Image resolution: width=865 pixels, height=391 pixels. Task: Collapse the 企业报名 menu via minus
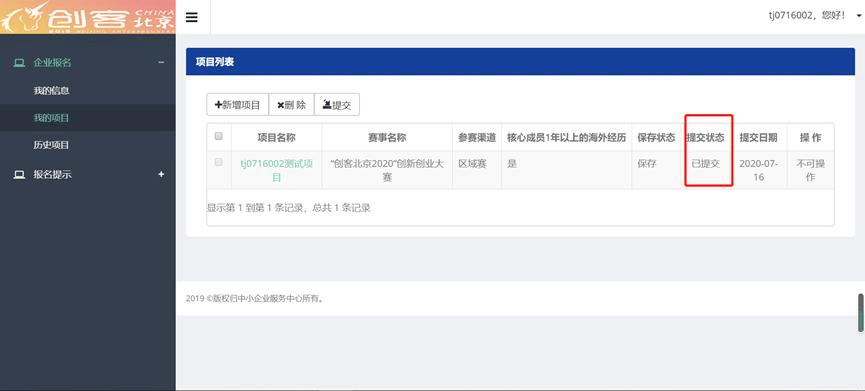[161, 63]
